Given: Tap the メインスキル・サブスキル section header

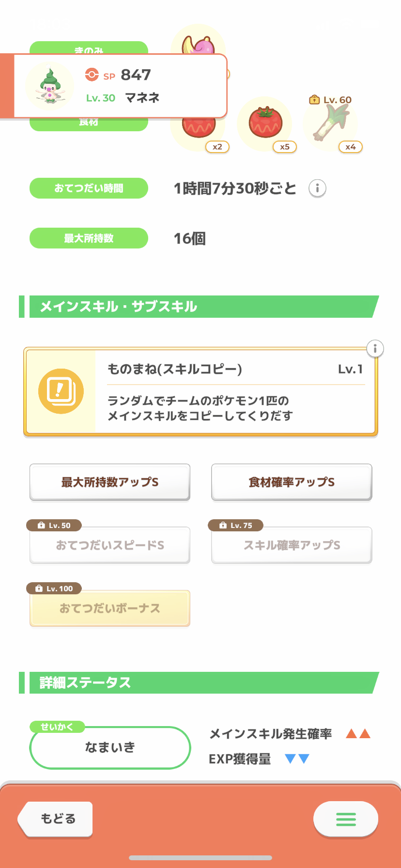Looking at the screenshot, I should 199,307.
